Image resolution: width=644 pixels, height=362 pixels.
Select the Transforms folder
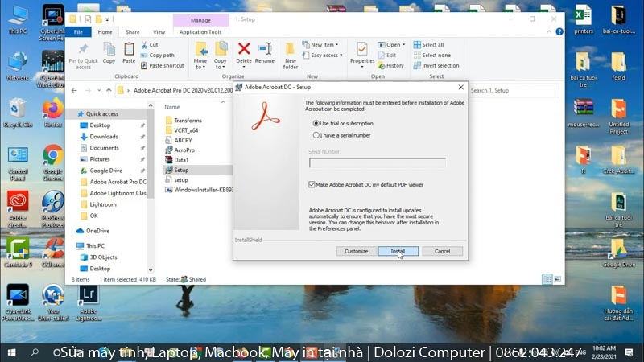[188, 120]
